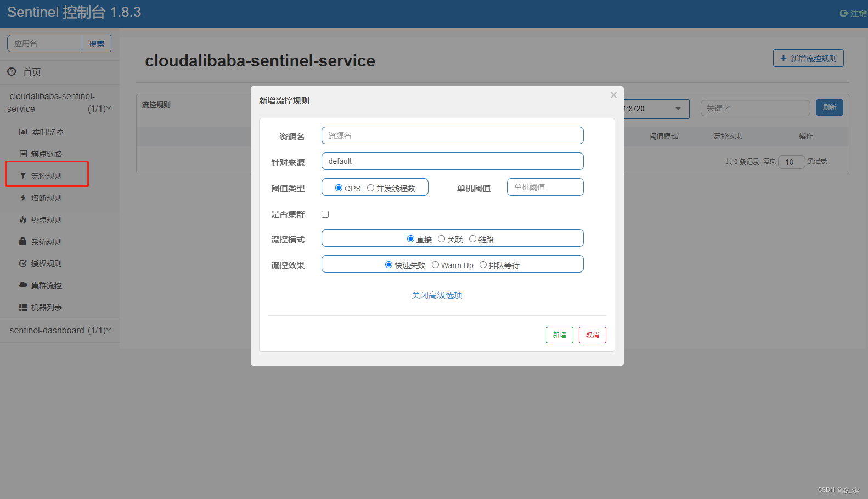Open 集群流控 menu item

pyautogui.click(x=47, y=286)
